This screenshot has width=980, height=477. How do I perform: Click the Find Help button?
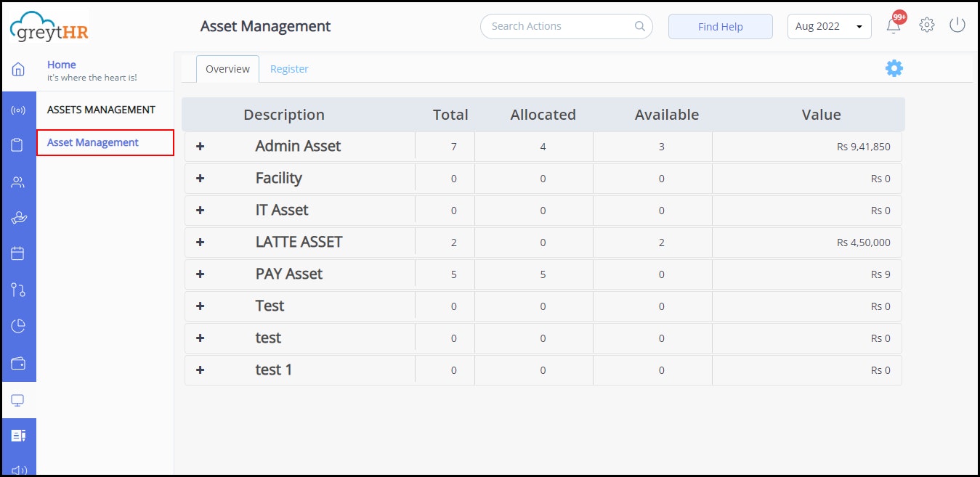(x=720, y=26)
